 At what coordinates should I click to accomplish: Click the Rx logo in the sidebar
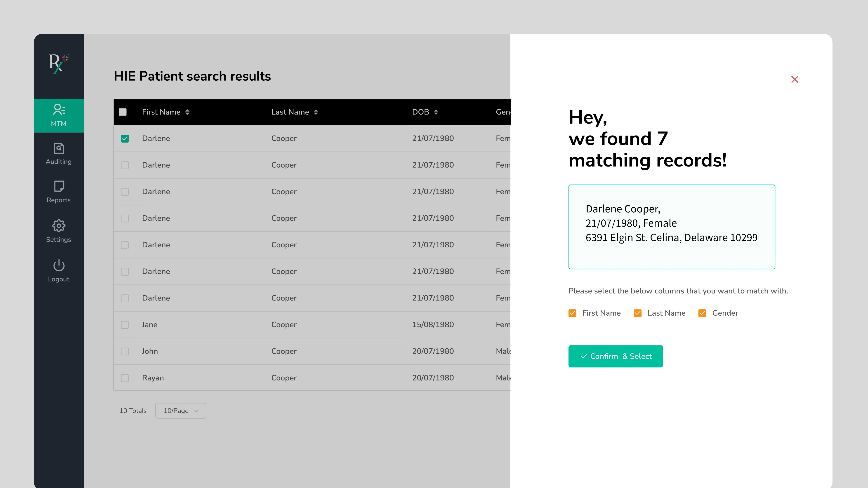[x=58, y=63]
